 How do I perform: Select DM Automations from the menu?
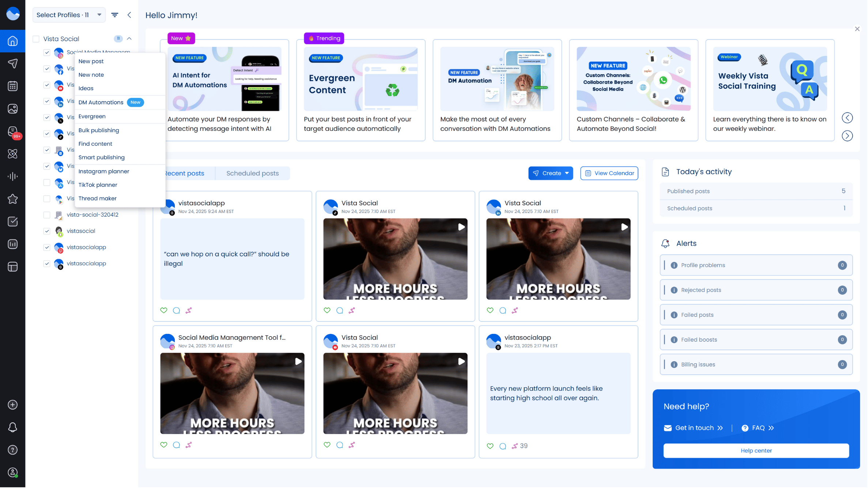tap(101, 103)
